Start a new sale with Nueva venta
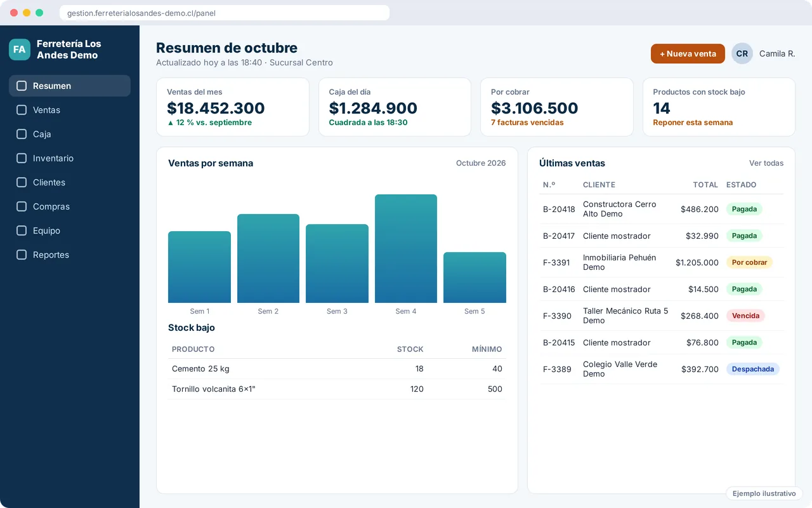812x508 pixels. tap(688, 54)
